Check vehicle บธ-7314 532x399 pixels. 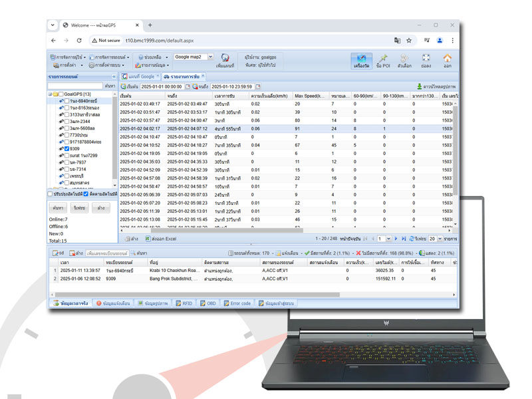point(67,169)
